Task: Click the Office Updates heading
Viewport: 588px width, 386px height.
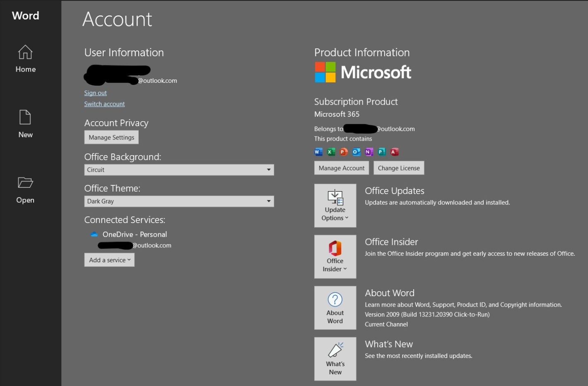Action: 395,191
